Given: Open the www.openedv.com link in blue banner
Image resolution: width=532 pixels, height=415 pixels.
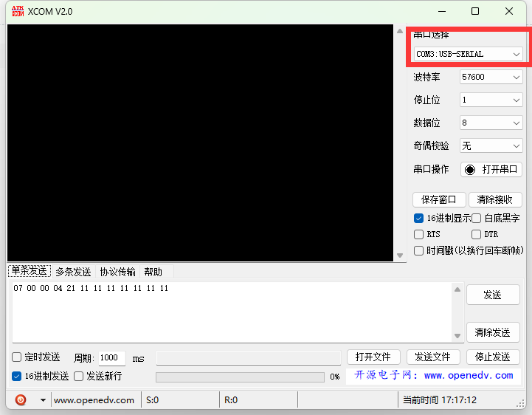Looking at the screenshot, I should (469, 376).
